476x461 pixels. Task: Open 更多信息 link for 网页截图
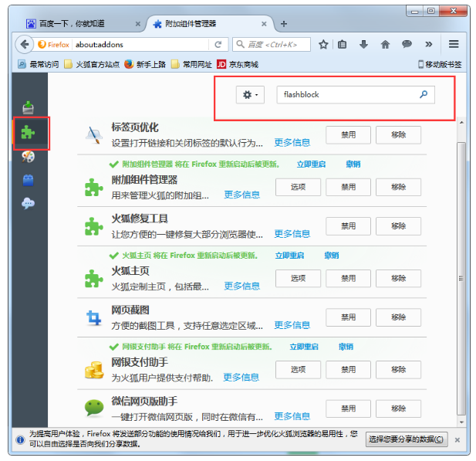(292, 325)
